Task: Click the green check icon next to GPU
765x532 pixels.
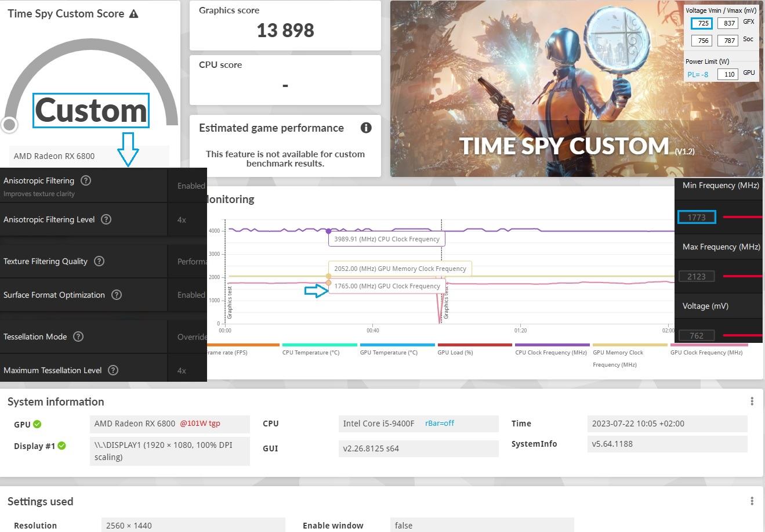Action: pyautogui.click(x=37, y=424)
